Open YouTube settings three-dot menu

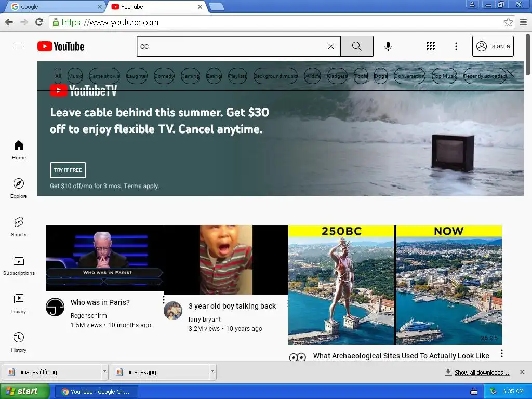pos(456,46)
